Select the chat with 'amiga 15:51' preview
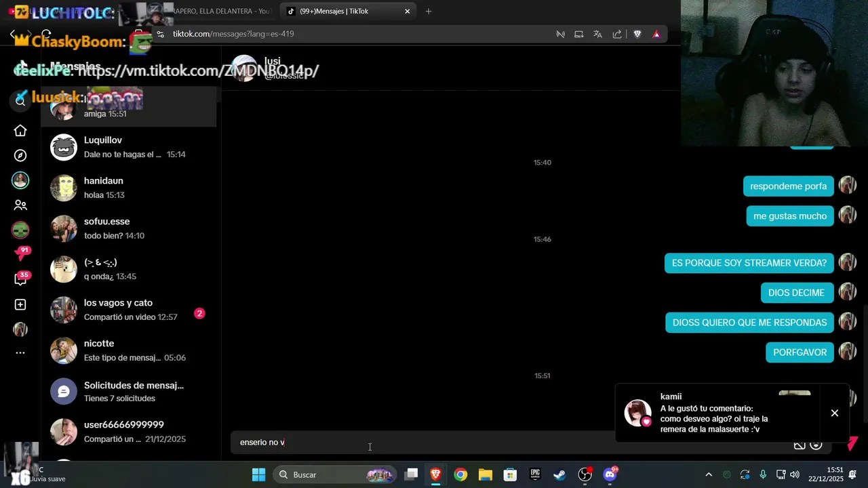Screen dimensions: 868x488 (x=129, y=106)
